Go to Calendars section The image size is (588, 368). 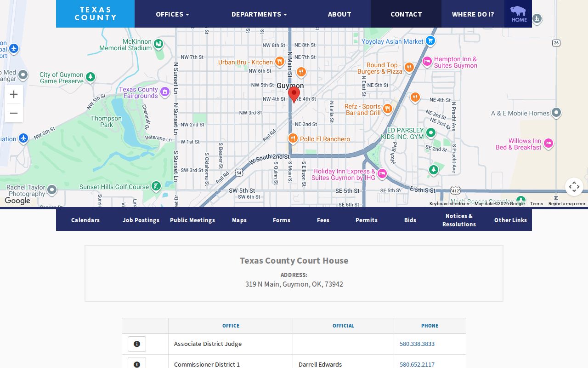tap(85, 220)
